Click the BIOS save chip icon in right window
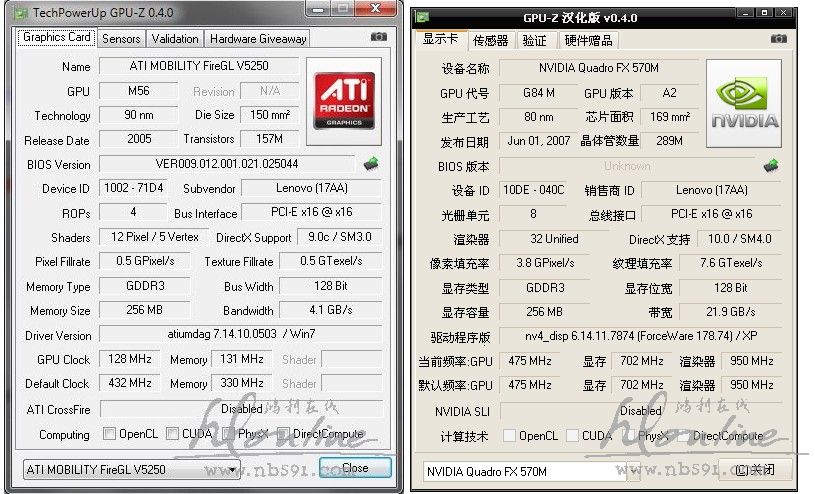 tap(771, 165)
